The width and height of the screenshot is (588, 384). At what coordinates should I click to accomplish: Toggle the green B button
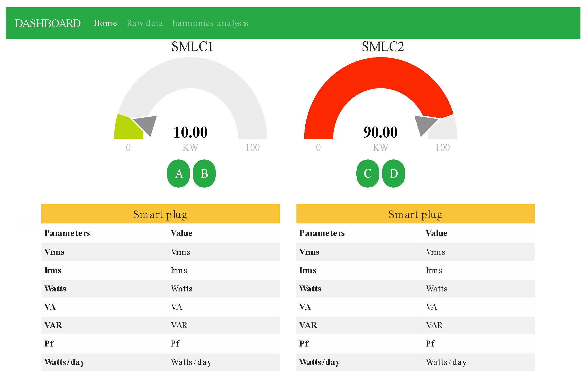[x=204, y=174]
